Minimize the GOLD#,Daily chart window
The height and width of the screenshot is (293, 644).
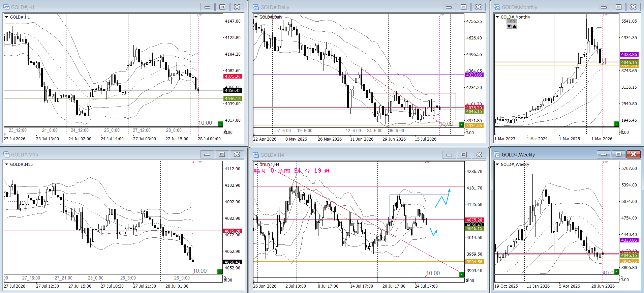[x=449, y=7]
